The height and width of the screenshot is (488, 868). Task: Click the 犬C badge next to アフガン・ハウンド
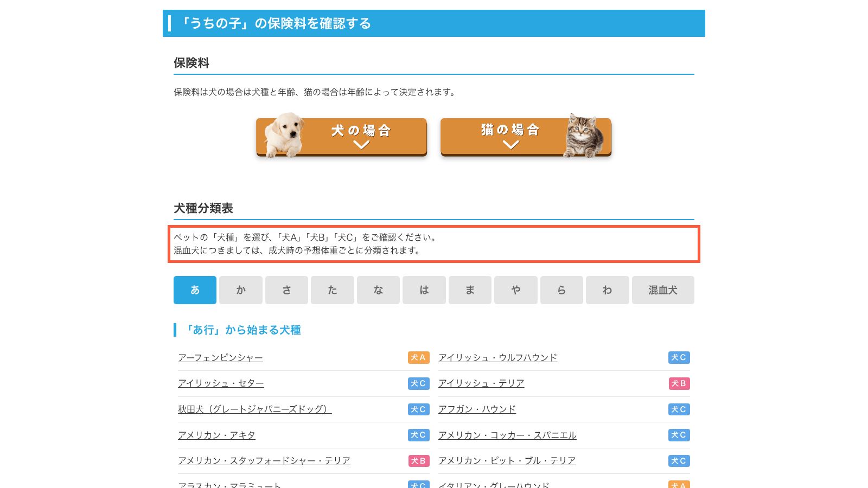pos(679,409)
